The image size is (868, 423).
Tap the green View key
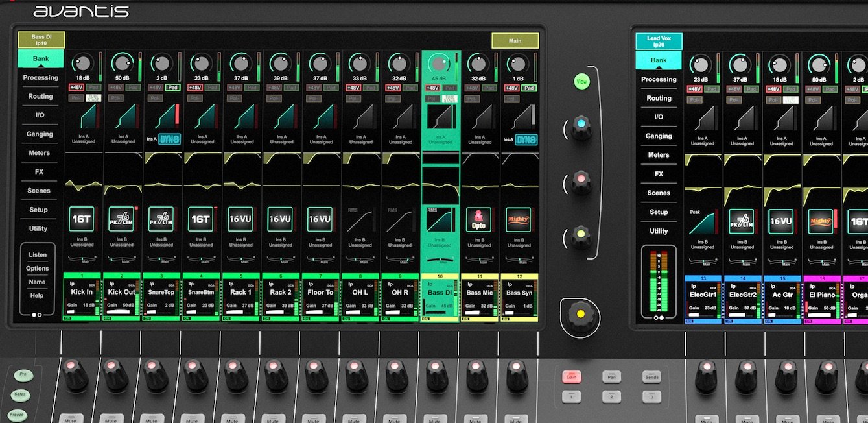click(x=581, y=82)
